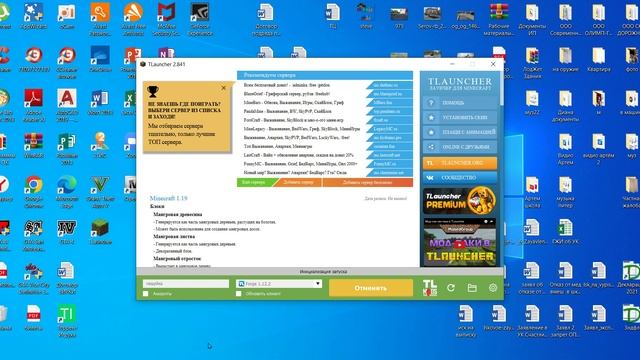Open the Avast Free Antivirus shortcut
Screen dimensions: 640x360
133,19
